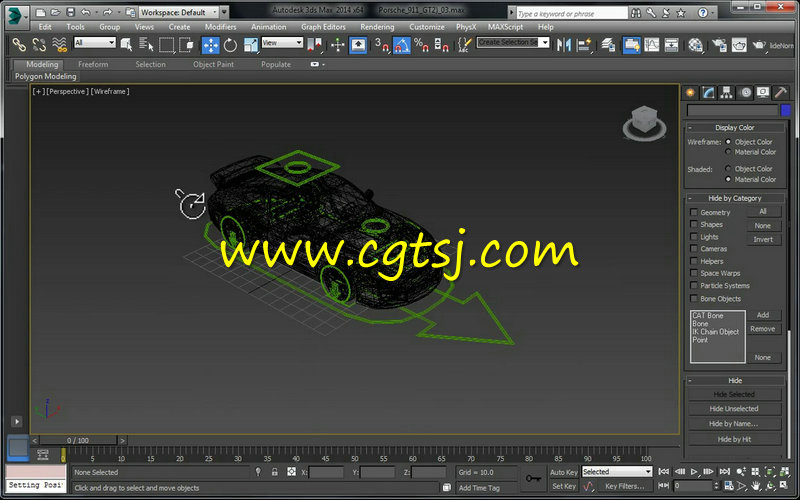Viewport: 800px width, 500px height.
Task: Open the Populate ribbon options dropdown
Action: 317,64
